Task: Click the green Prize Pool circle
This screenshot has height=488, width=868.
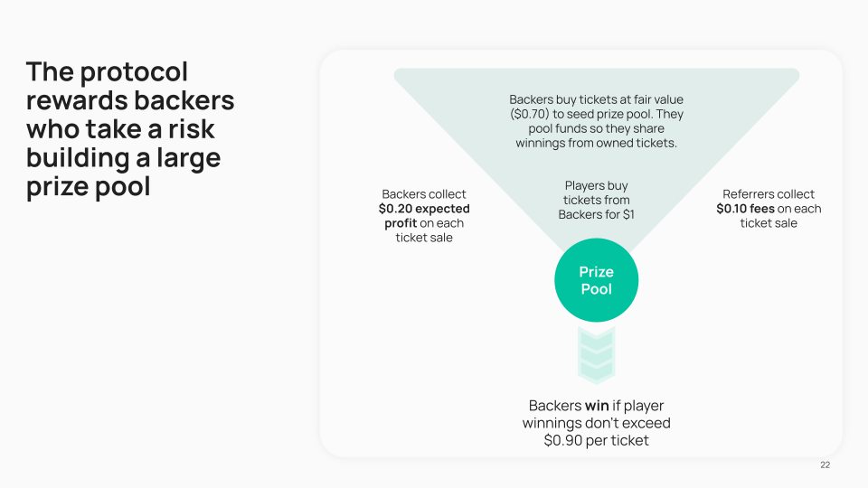Action: click(x=596, y=280)
